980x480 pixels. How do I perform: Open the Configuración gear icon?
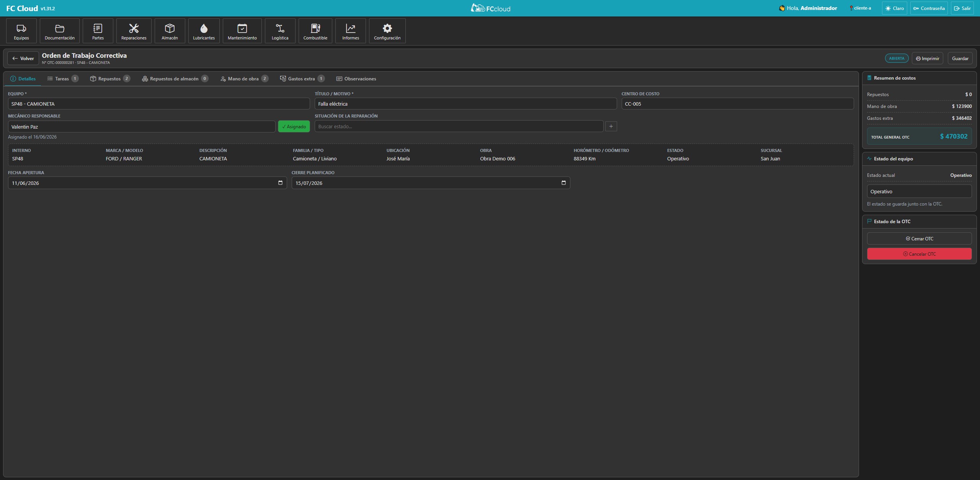coord(387,31)
